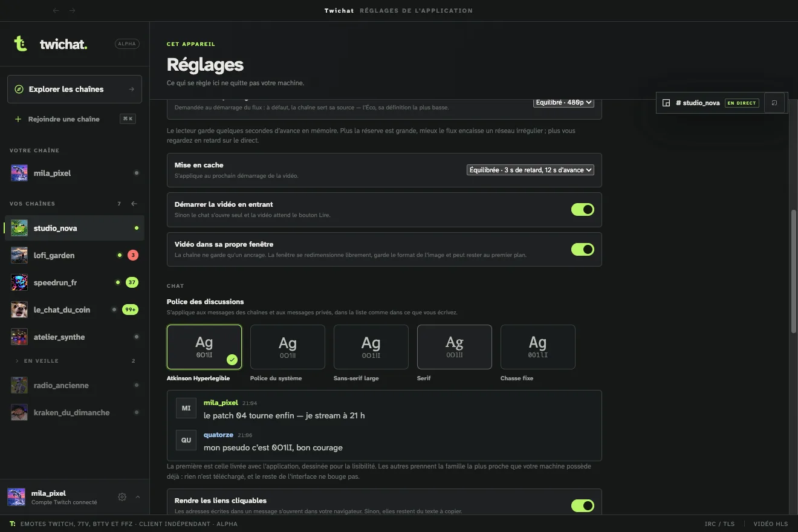Open the studio_nova channel
Image resolution: width=798 pixels, height=532 pixels.
pos(74,228)
